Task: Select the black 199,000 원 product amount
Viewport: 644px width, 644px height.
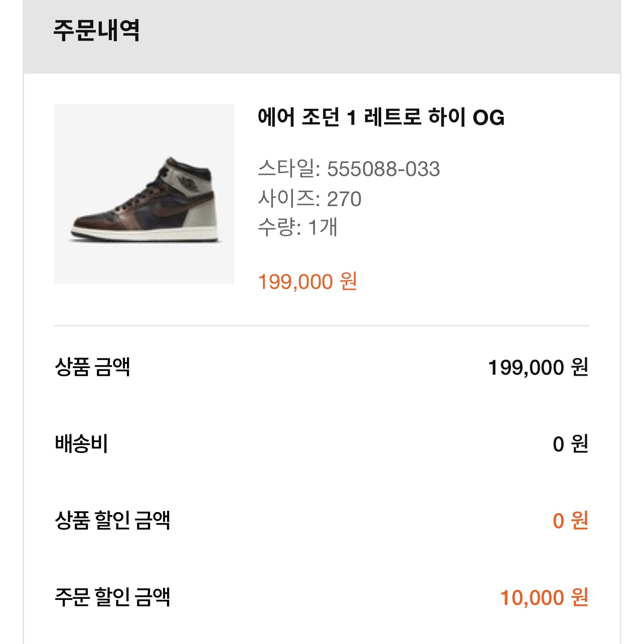Action: (538, 368)
